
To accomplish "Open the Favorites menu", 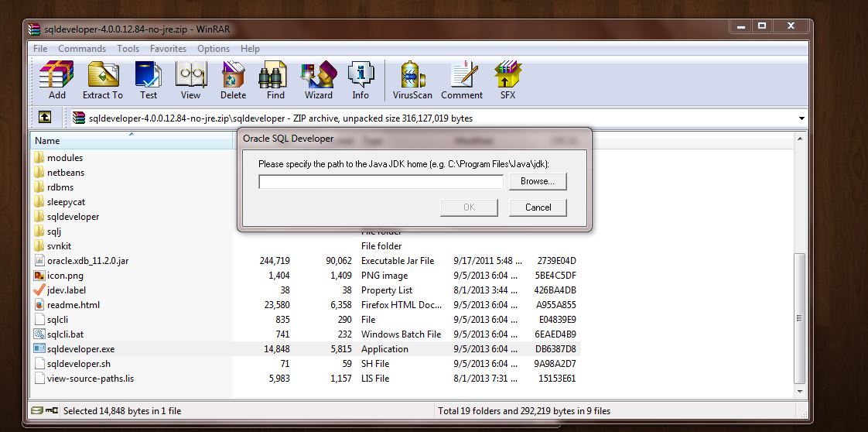I will tap(168, 48).
